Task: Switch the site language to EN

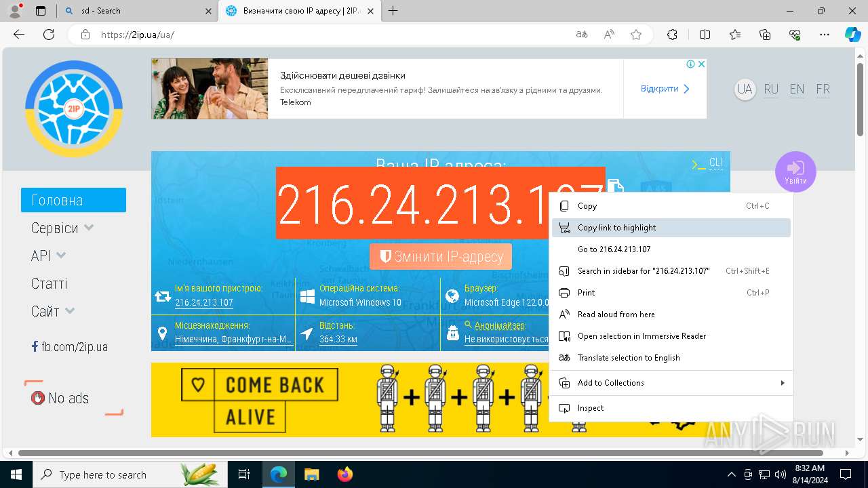Action: click(797, 89)
